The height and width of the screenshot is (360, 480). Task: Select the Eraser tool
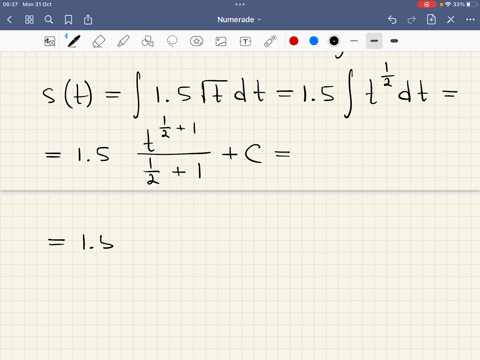[98, 41]
